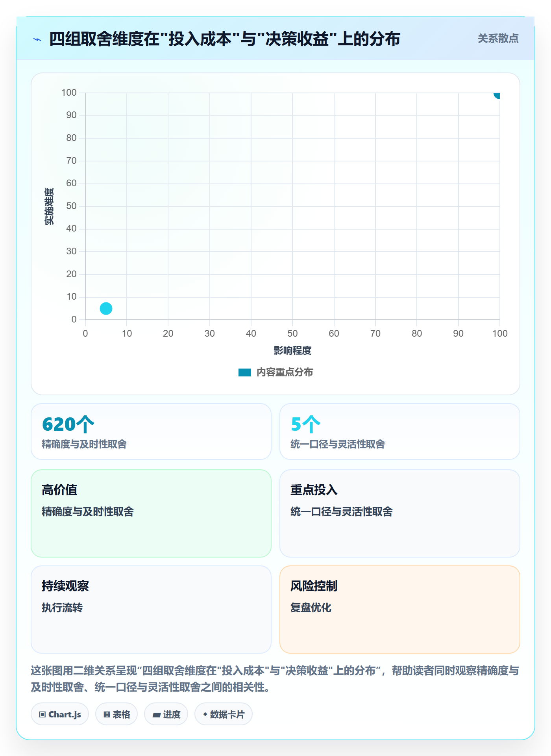Click 精确度与及时性取舍 under 620个
Image resolution: width=551 pixels, height=756 pixels.
[84, 444]
